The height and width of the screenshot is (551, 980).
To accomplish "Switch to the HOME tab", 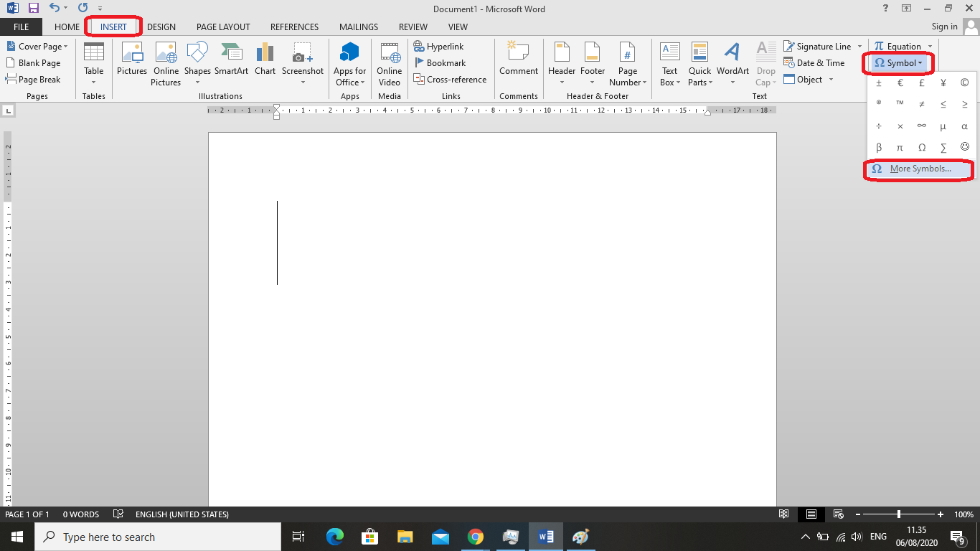I will coord(67,27).
